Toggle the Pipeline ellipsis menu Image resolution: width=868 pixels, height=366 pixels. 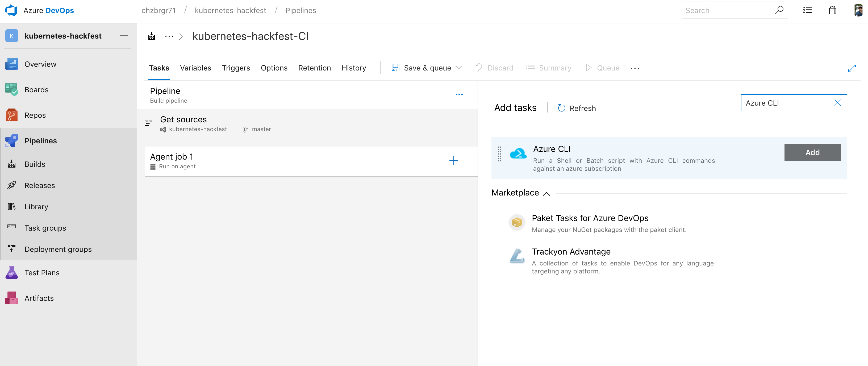coord(459,93)
